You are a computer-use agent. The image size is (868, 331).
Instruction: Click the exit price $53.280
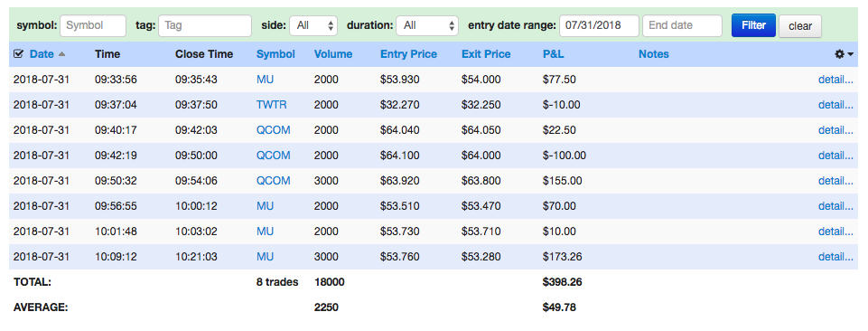pos(481,257)
